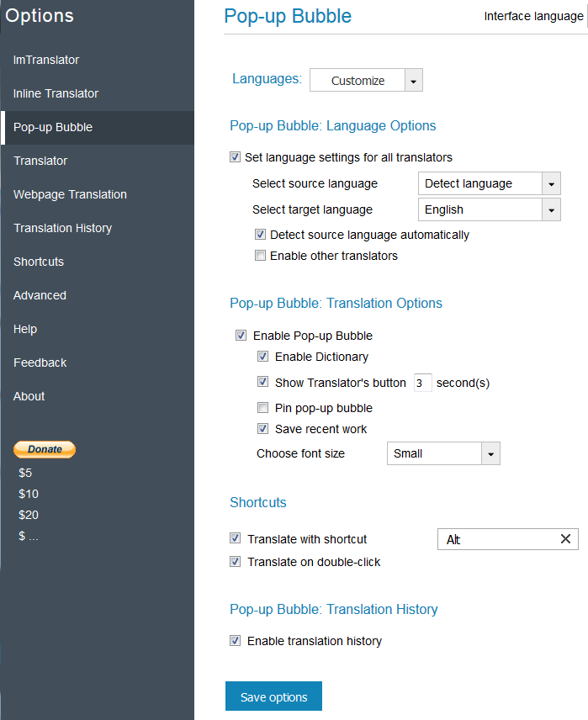The height and width of the screenshot is (720, 588).
Task: Click the PayPal Donate button
Action: click(45, 449)
